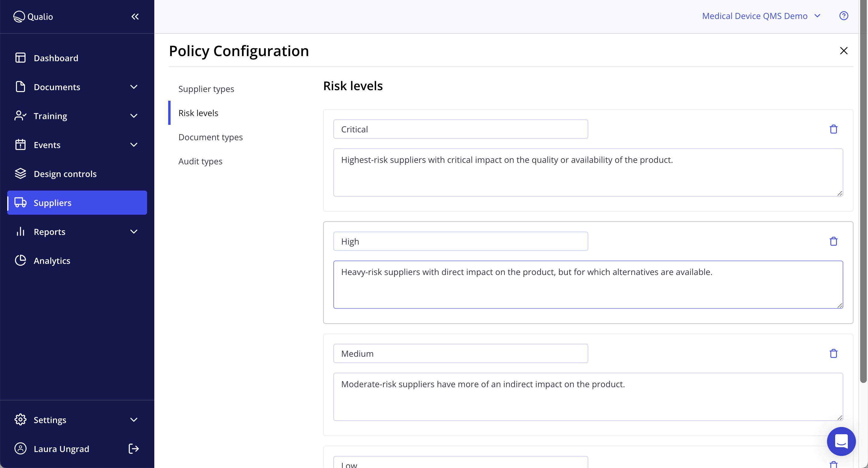Expand the Documents section
Viewport: 868px width, 468px height.
click(x=134, y=87)
